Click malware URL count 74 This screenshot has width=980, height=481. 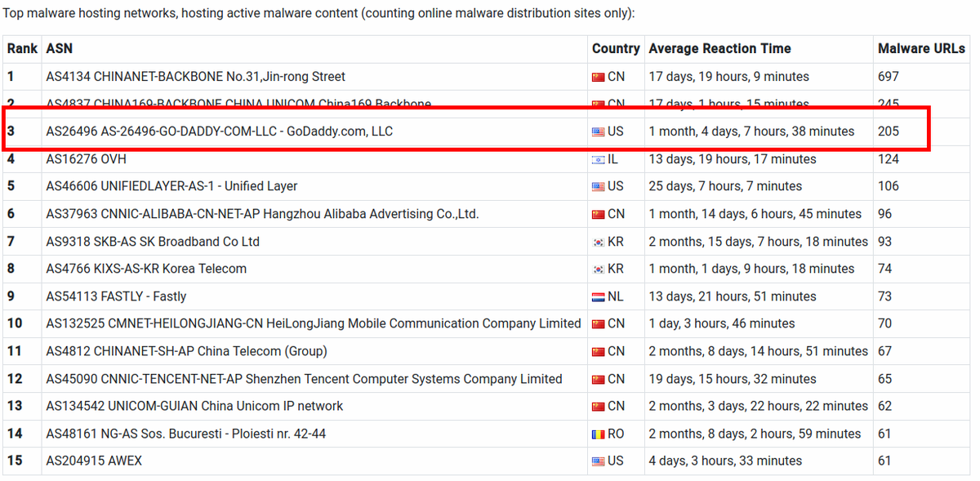coord(885,269)
